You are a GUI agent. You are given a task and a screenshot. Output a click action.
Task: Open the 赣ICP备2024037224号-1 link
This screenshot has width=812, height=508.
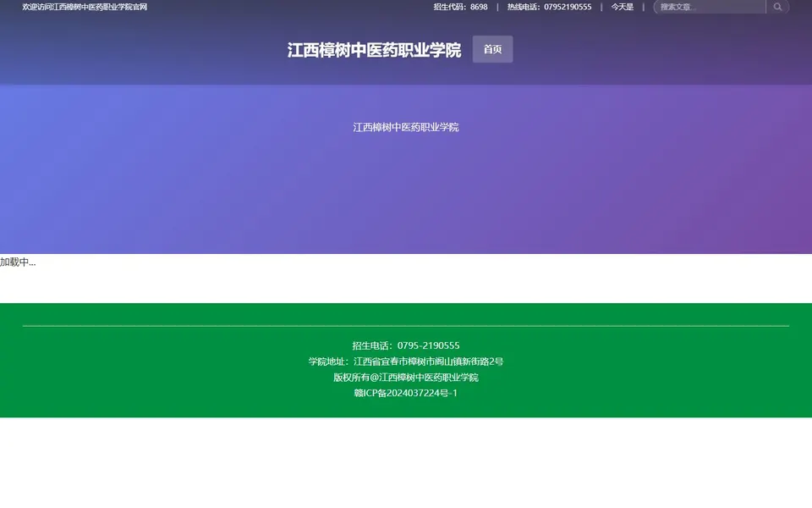(406, 393)
